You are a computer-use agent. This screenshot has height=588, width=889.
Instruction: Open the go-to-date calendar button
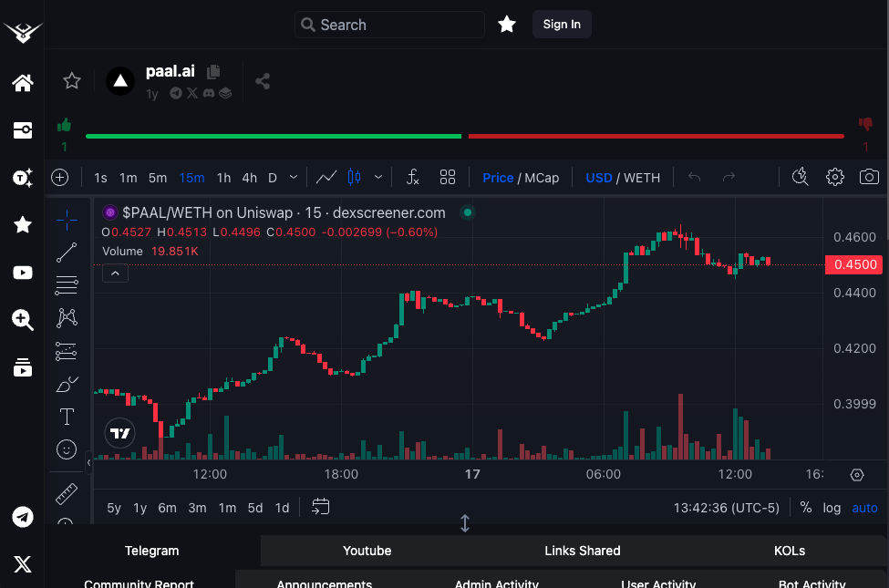320,507
